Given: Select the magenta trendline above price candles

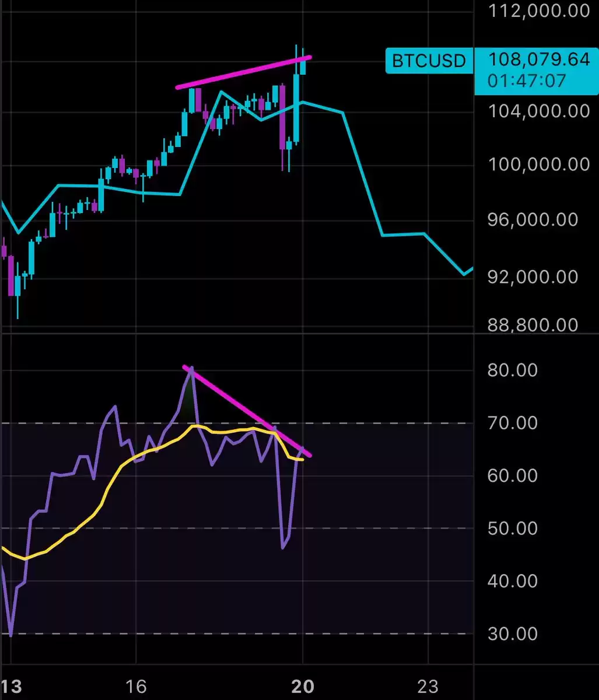Looking at the screenshot, I should (244, 72).
